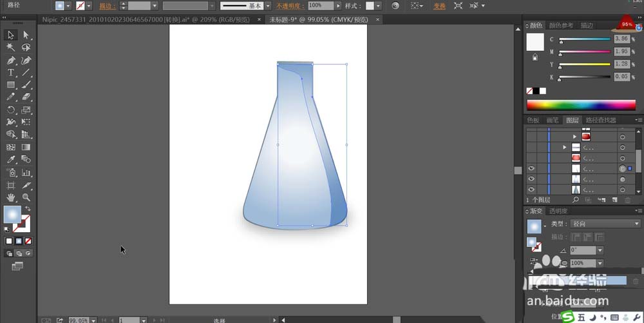Click the default fill and stroke icon
The width and height of the screenshot is (644, 323).
(7, 230)
